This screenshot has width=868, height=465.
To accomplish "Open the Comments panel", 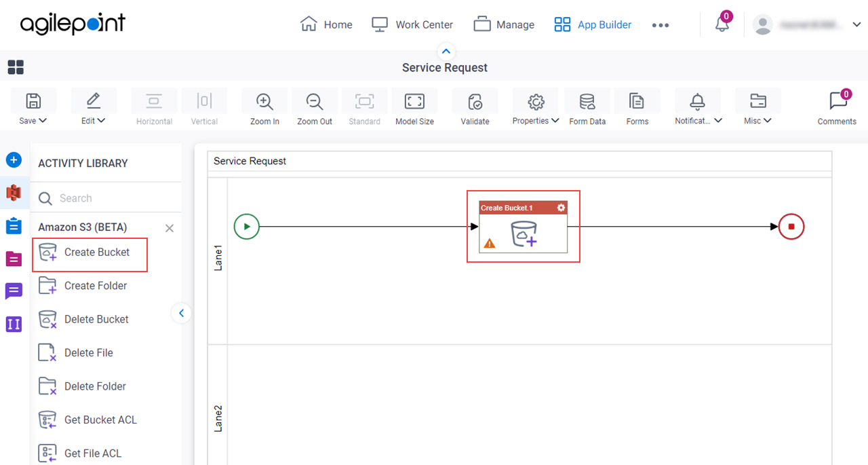I will pos(837,105).
